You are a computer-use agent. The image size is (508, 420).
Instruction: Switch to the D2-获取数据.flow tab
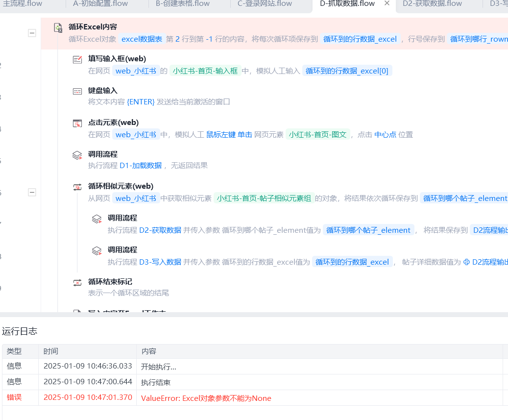(432, 4)
